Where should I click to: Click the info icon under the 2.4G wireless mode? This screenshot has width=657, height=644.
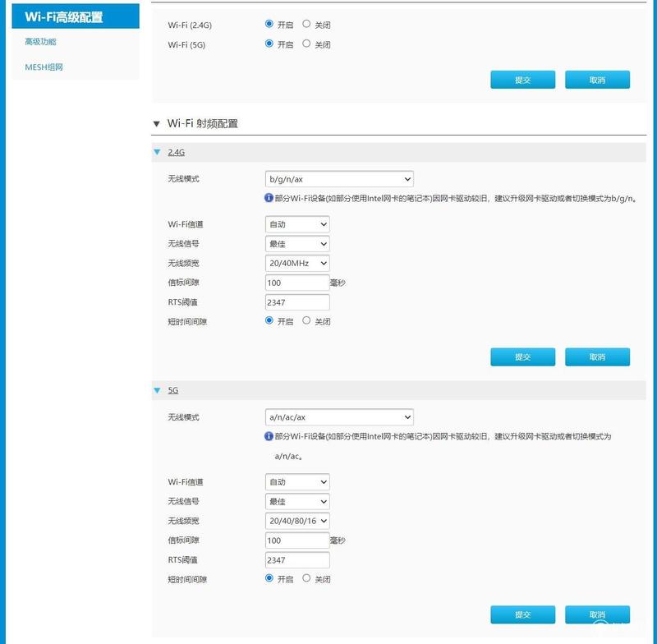pyautogui.click(x=269, y=198)
